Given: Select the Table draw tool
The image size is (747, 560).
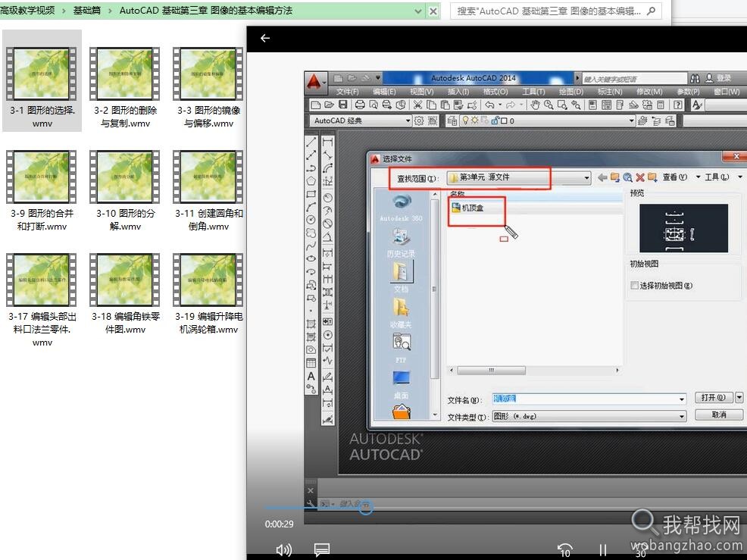Looking at the screenshot, I should tap(311, 363).
